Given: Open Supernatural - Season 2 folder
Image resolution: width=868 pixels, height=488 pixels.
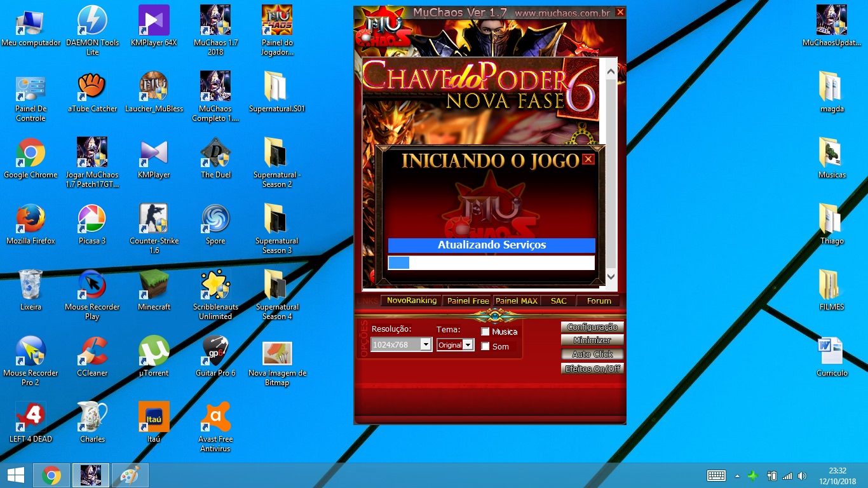Looking at the screenshot, I should point(277,163).
